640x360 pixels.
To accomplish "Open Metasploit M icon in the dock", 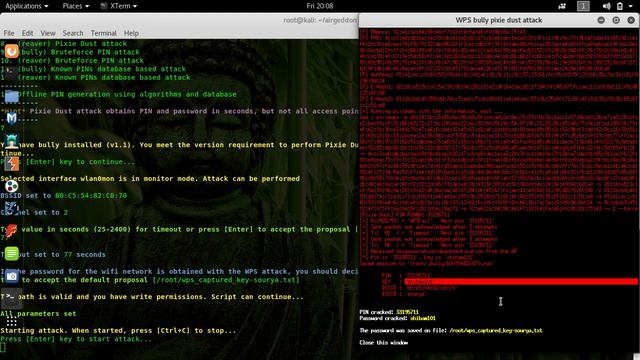I will coord(11,118).
